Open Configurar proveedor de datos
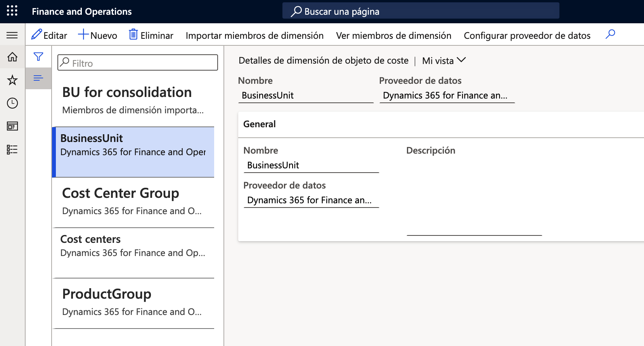644x346 pixels. coord(527,35)
